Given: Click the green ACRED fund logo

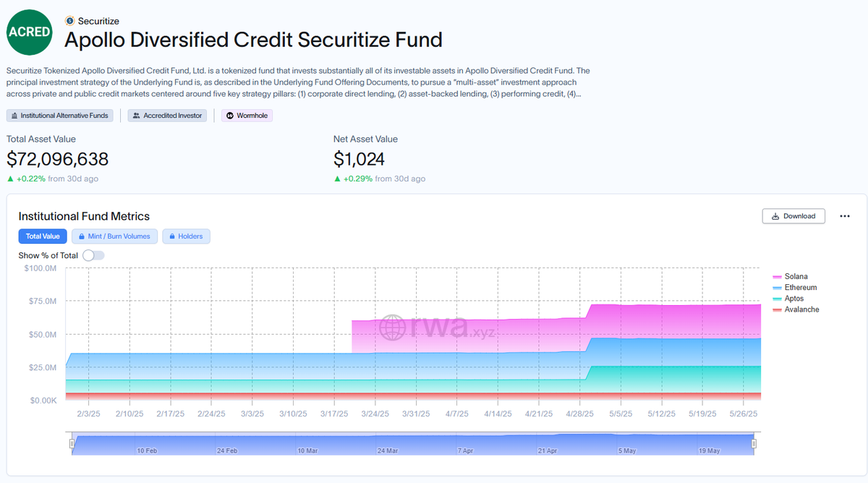Looking at the screenshot, I should (30, 32).
